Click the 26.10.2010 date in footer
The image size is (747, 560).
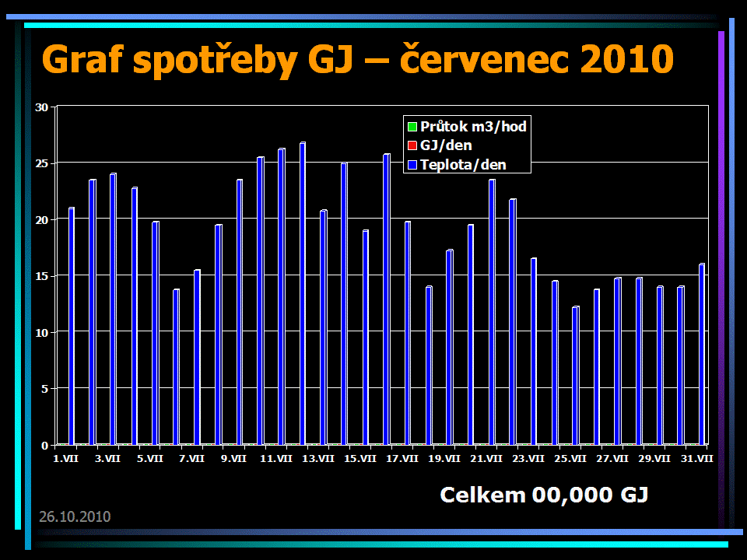coord(75,516)
